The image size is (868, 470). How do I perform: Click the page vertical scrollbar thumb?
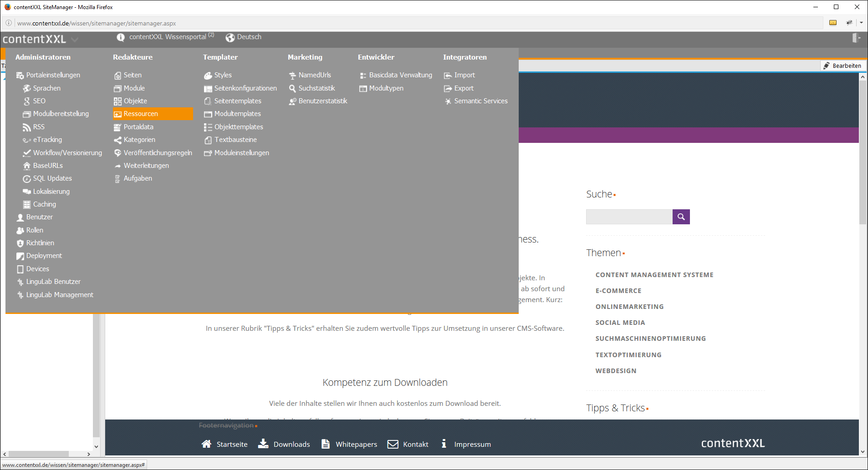863,152
